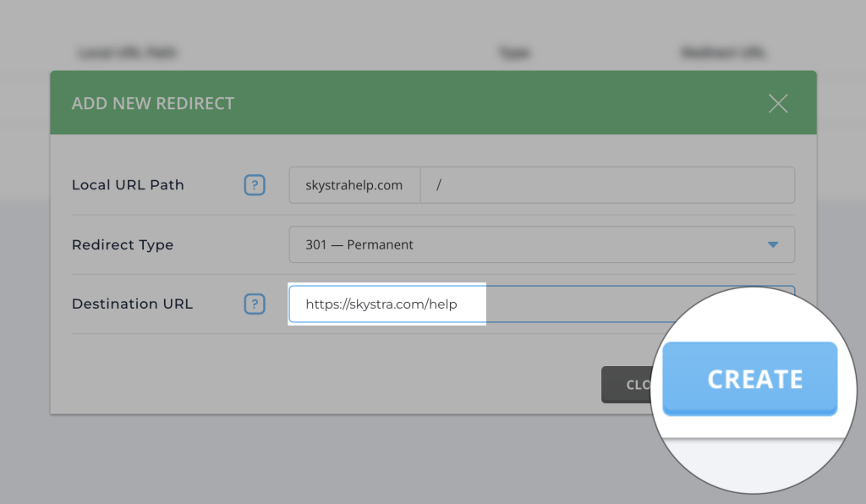Image resolution: width=866 pixels, height=504 pixels.
Task: Click the Redirect Type form label
Action: point(123,244)
